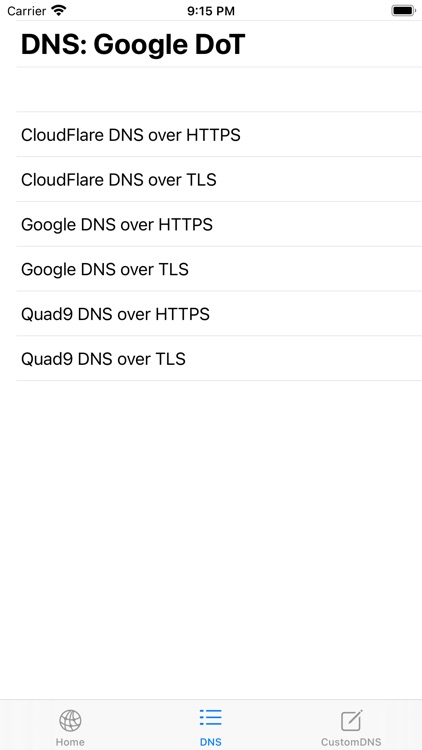The image size is (422, 750).
Task: Choose Quad9 DNS over HTTPS
Action: (x=219, y=314)
